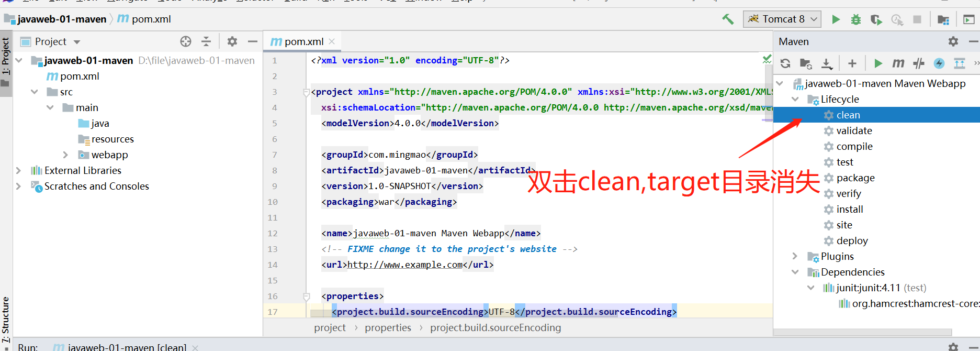Run with coverage shield icon

tap(876, 19)
